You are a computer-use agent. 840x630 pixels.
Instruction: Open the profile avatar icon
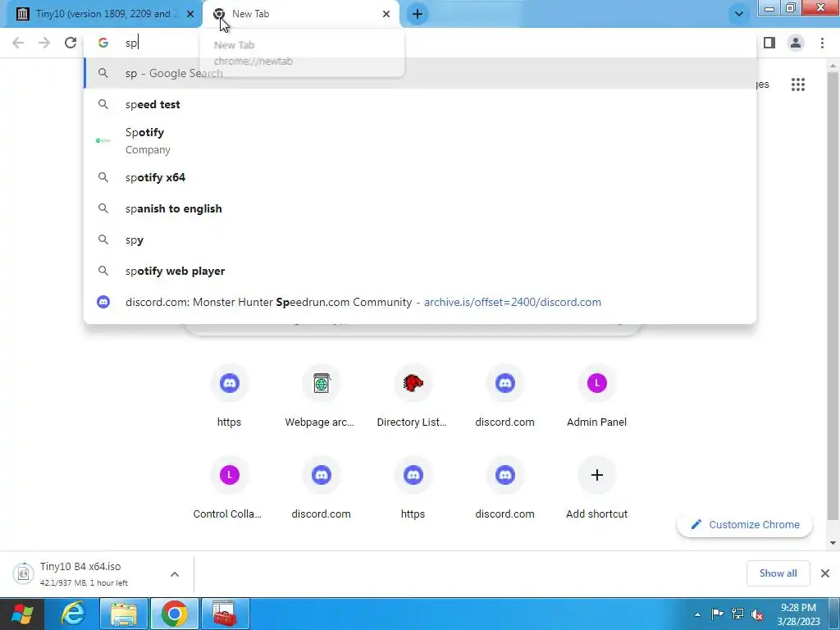(796, 43)
